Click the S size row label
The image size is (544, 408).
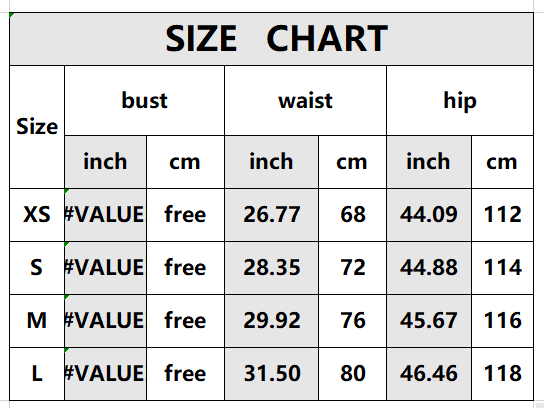point(37,268)
